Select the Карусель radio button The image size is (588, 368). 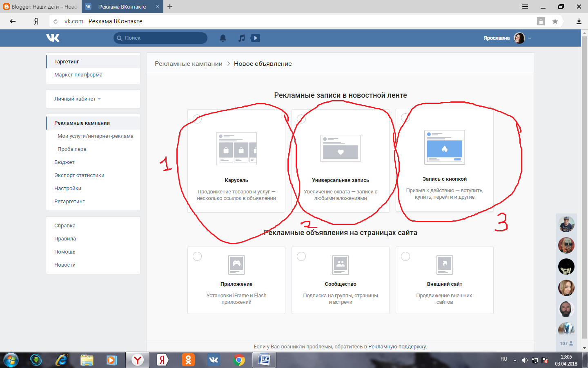point(197,119)
